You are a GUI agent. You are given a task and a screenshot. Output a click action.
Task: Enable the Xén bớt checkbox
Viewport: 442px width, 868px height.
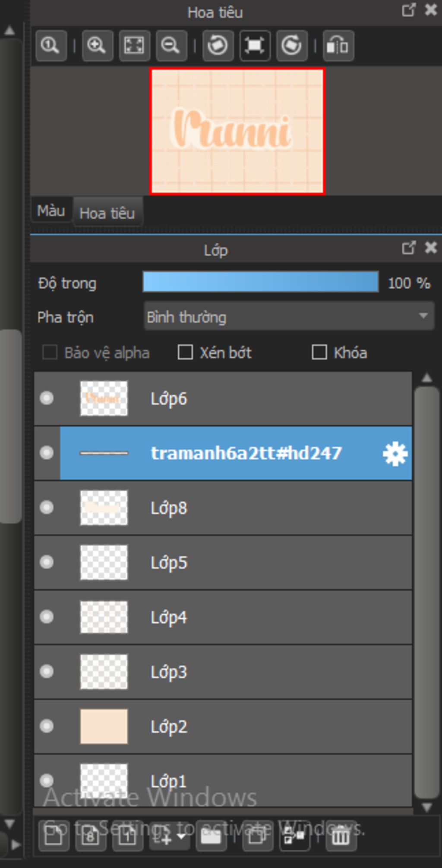pos(185,352)
